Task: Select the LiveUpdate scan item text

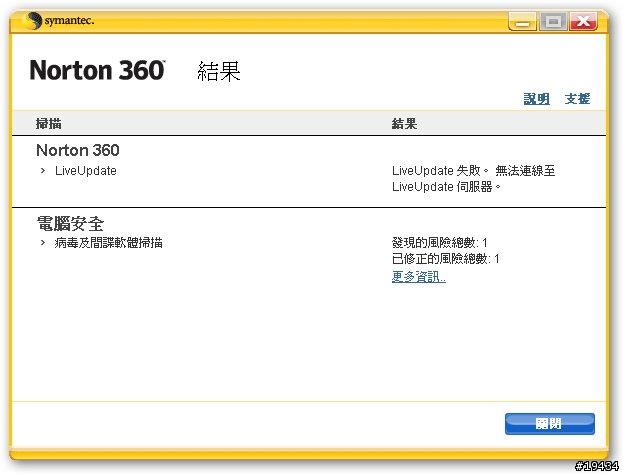Action: (86, 171)
